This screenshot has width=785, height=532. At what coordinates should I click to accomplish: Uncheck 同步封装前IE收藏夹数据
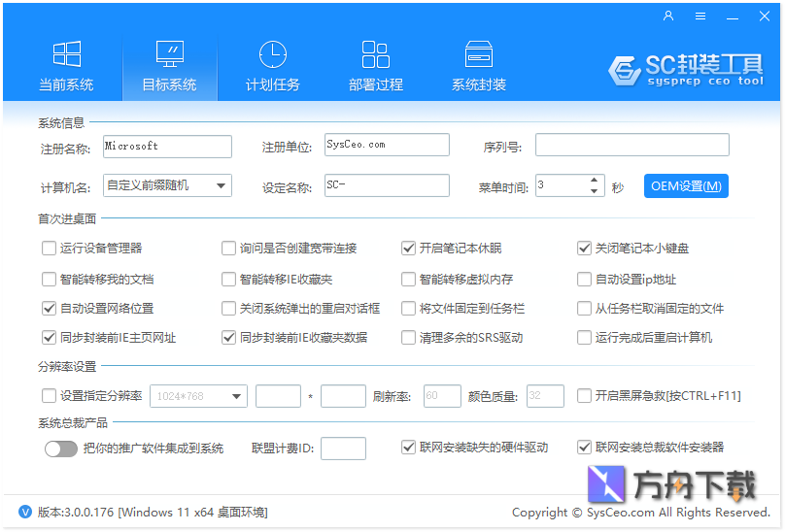coord(228,338)
